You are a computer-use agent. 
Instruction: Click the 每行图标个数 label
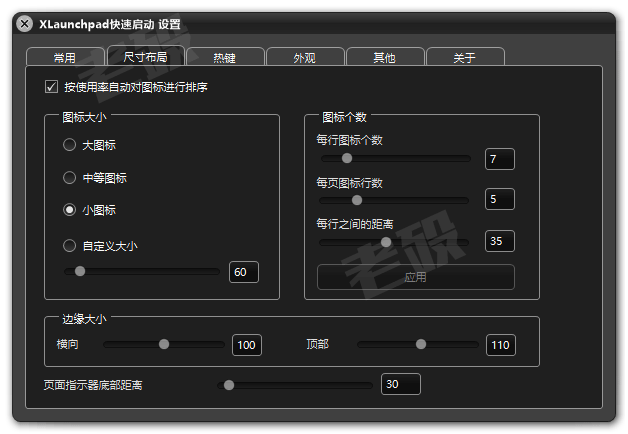pos(349,140)
